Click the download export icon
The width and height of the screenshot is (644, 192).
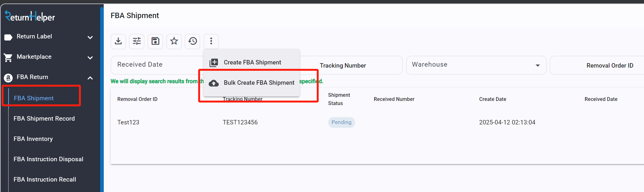pyautogui.click(x=118, y=41)
